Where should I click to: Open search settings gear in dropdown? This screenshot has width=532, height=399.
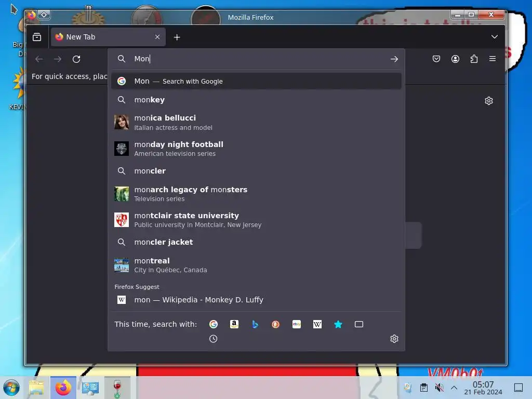tap(394, 339)
